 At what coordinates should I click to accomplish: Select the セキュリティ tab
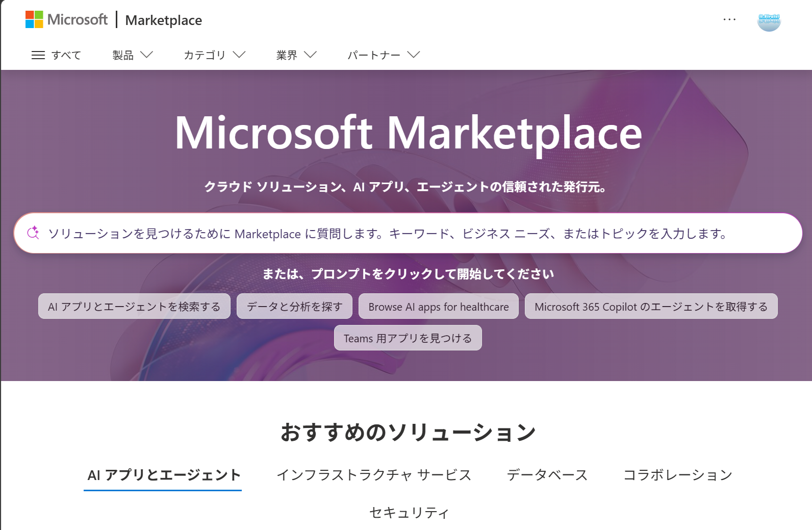[x=409, y=513]
